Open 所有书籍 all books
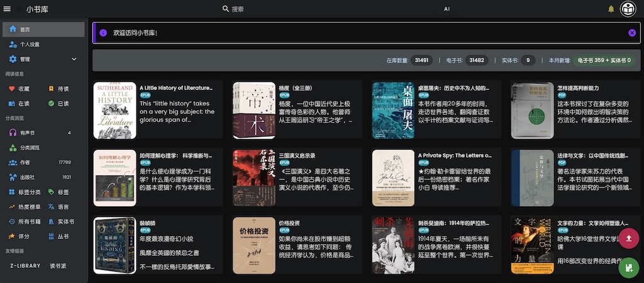 coord(25,221)
